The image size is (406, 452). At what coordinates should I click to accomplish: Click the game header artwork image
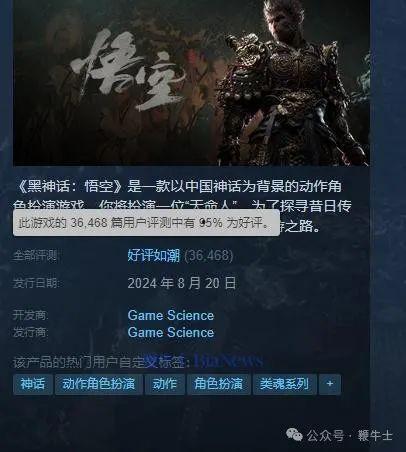point(191,83)
